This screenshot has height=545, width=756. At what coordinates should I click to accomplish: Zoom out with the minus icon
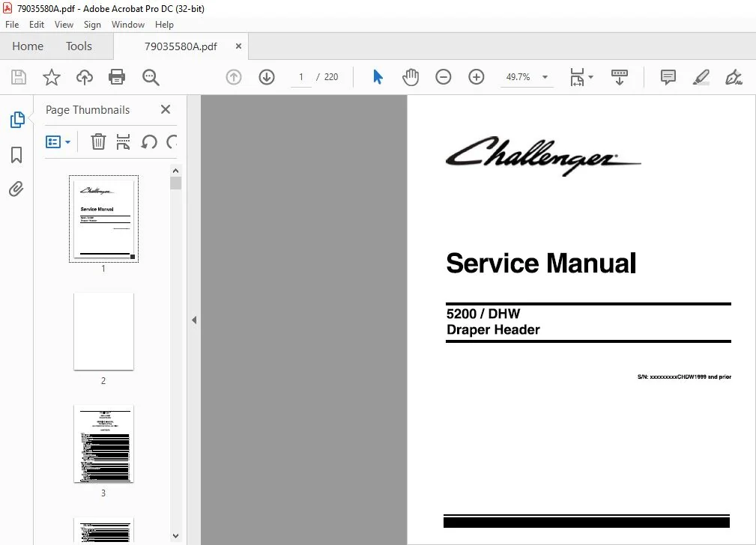pos(443,77)
